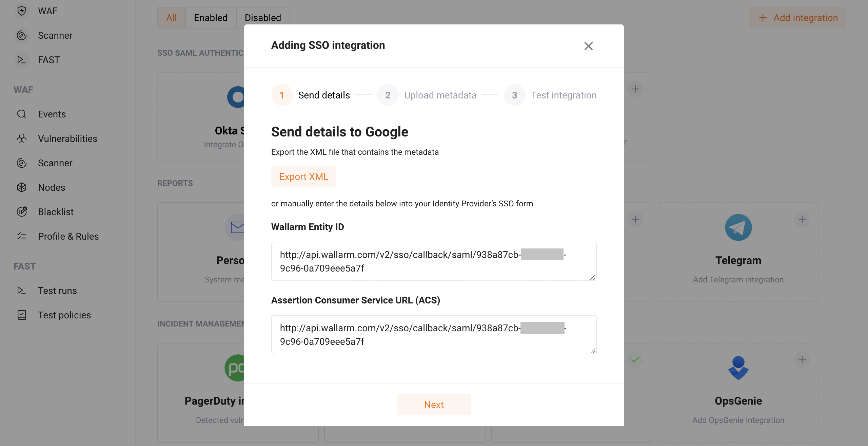The height and width of the screenshot is (446, 868).
Task: Open the All integrations tab
Action: (x=172, y=17)
